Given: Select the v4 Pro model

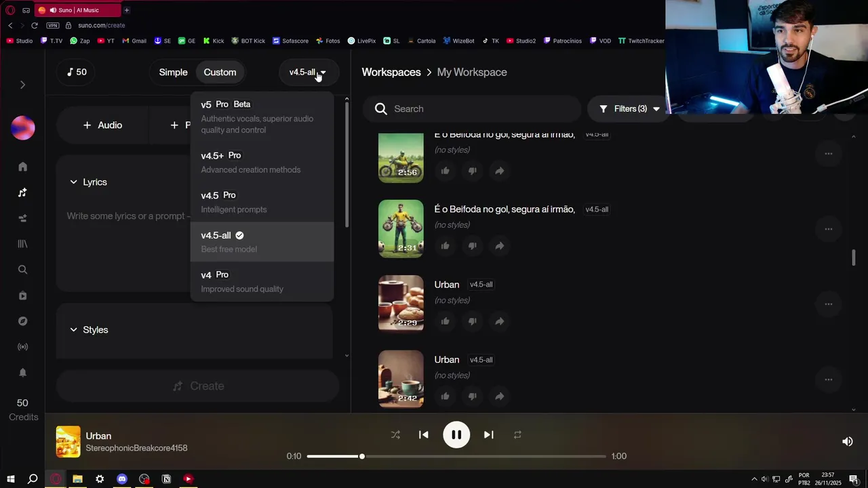Looking at the screenshot, I should [262, 281].
